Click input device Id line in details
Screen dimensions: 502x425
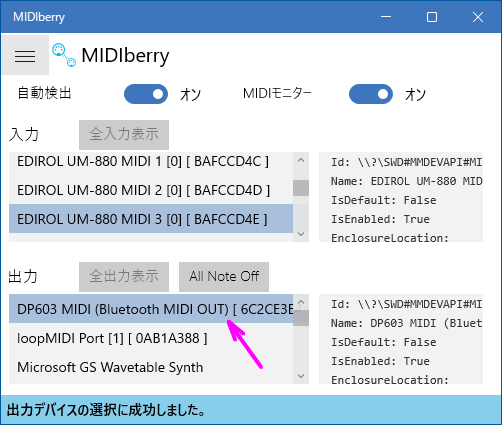(x=407, y=162)
